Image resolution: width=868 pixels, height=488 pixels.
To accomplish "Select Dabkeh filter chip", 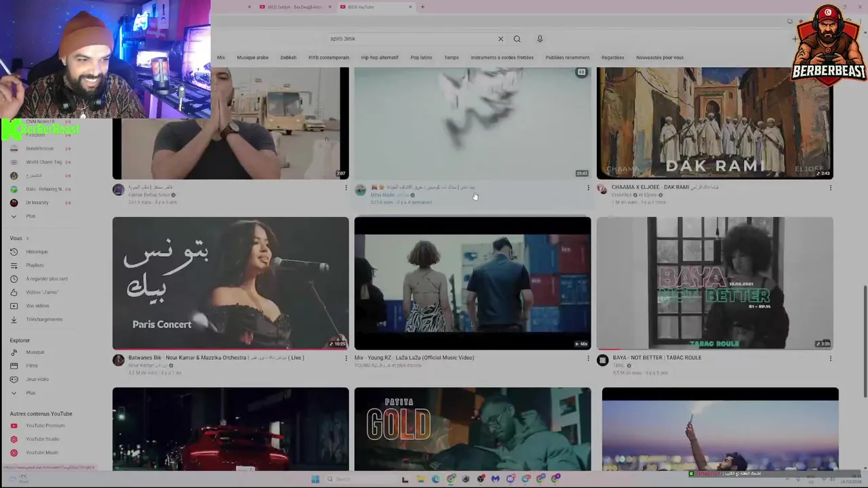I will click(288, 58).
